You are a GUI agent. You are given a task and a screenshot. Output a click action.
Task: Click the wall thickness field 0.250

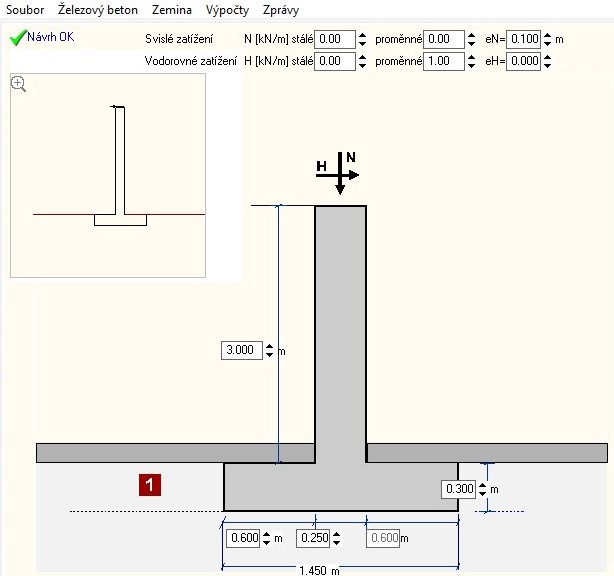tap(313, 538)
